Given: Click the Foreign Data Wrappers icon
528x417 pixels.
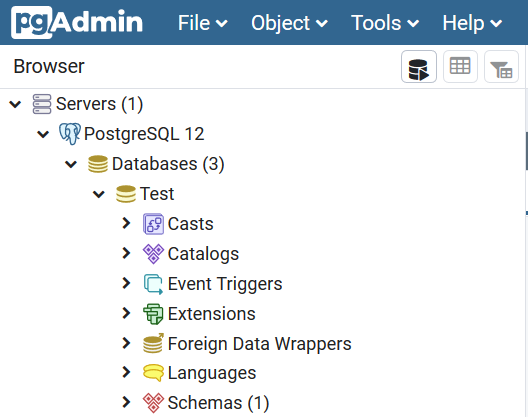Looking at the screenshot, I should pyautogui.click(x=153, y=343).
